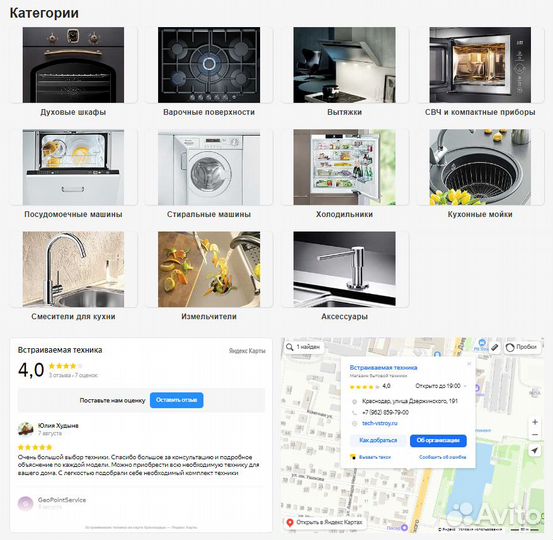Click the map search magnifier icon
This screenshot has width=553, height=540.
(290, 347)
